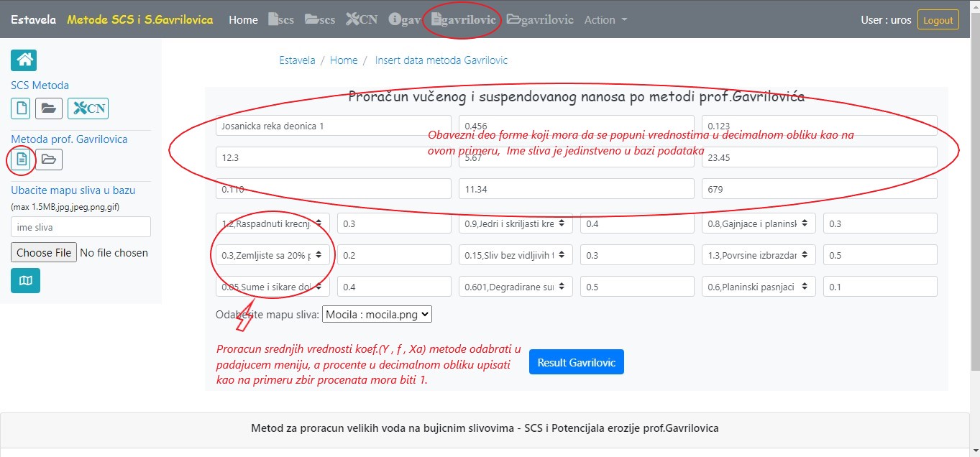The height and width of the screenshot is (457, 980).
Task: Click the SCS Metoda sidebar heading
Action: point(40,86)
